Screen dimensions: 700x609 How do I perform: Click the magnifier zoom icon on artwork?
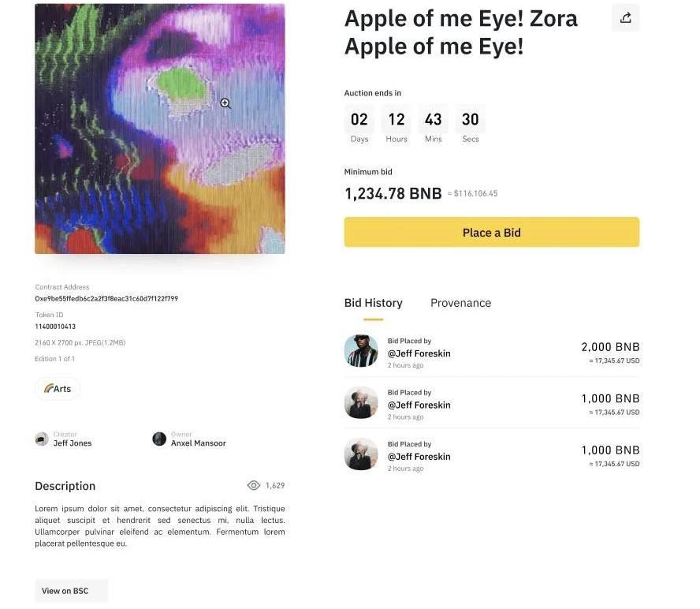point(225,103)
